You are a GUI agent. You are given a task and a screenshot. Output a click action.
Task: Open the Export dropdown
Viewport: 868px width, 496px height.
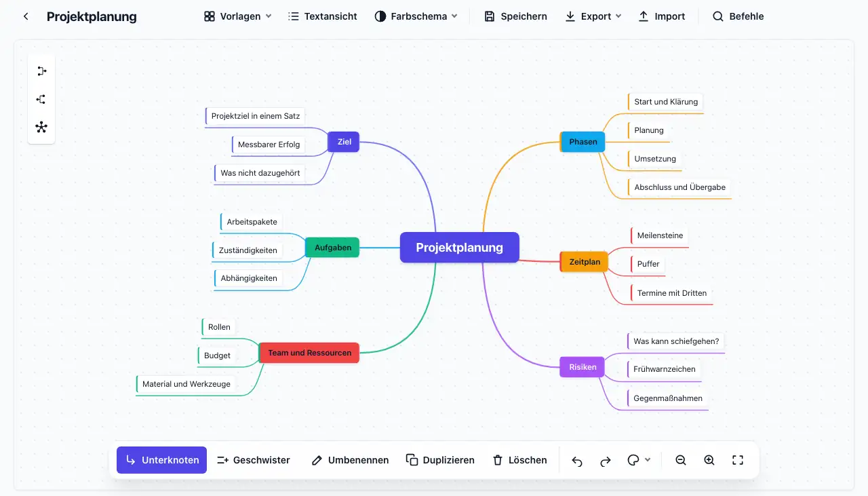[x=593, y=16]
